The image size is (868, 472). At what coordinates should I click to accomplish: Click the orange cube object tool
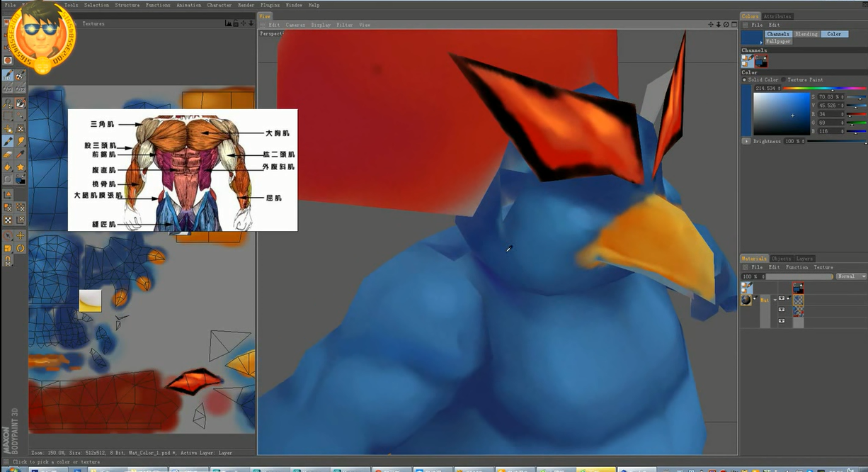[8, 248]
